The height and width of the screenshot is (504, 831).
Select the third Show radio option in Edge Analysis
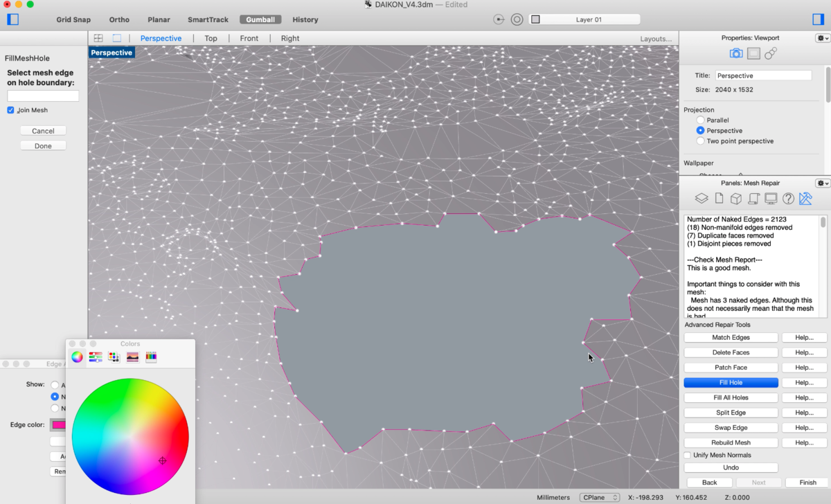(55, 408)
